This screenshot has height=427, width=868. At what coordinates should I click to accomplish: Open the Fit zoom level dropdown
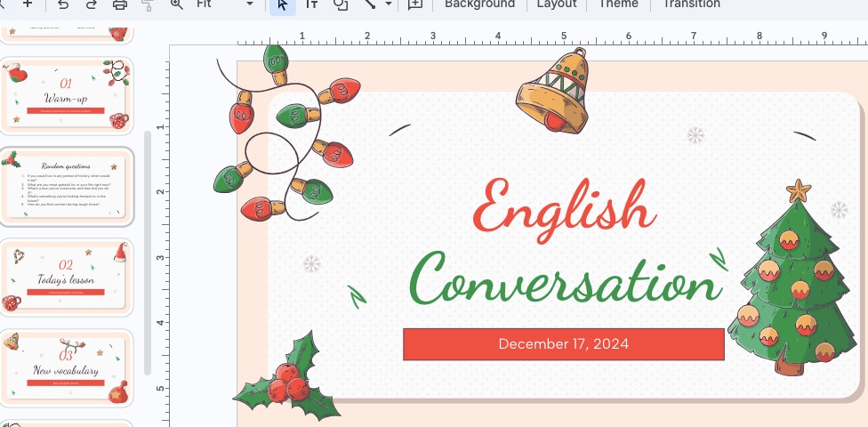pyautogui.click(x=225, y=4)
